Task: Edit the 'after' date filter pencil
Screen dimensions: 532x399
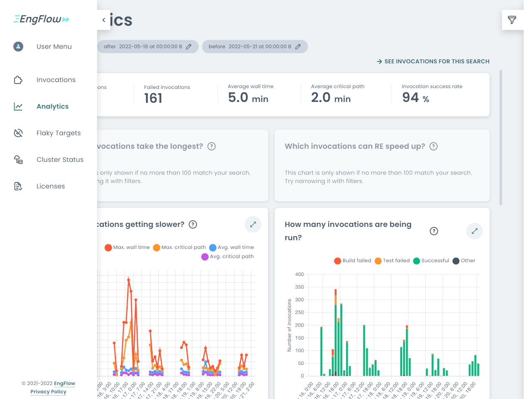Action: [x=189, y=47]
